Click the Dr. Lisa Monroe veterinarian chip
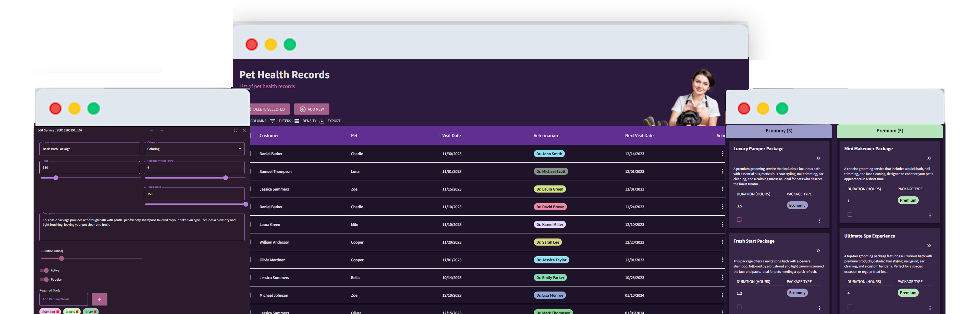 coord(549,295)
